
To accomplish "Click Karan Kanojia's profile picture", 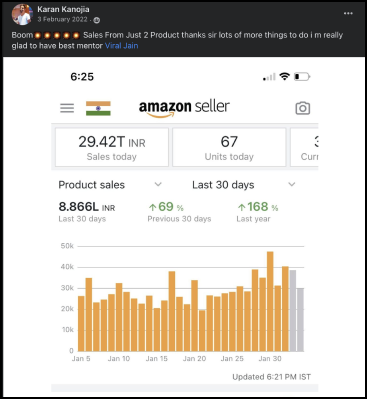I will click(x=22, y=14).
